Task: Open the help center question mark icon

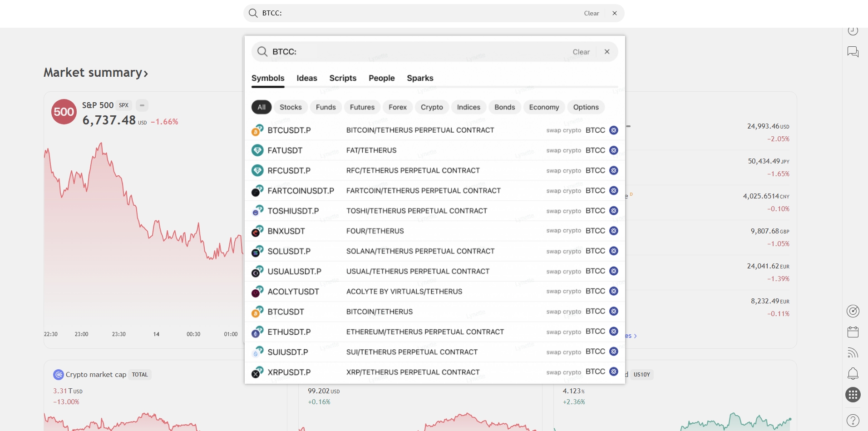Action: pos(853,420)
